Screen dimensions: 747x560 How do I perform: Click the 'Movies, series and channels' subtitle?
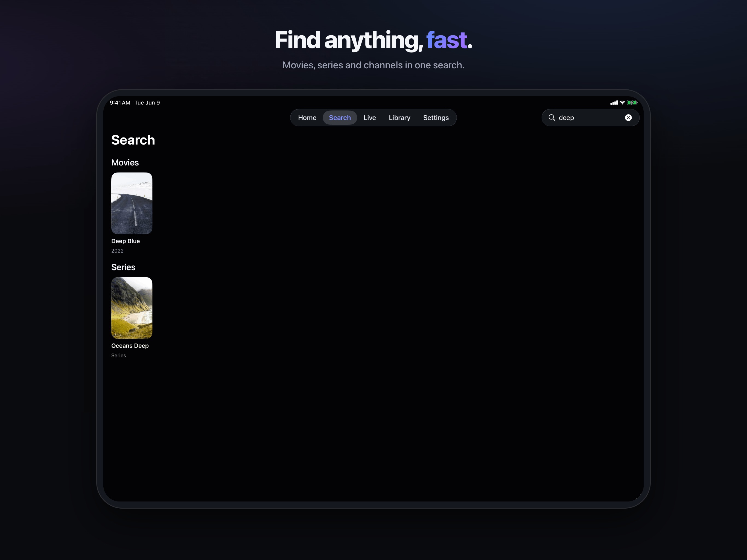pos(373,65)
